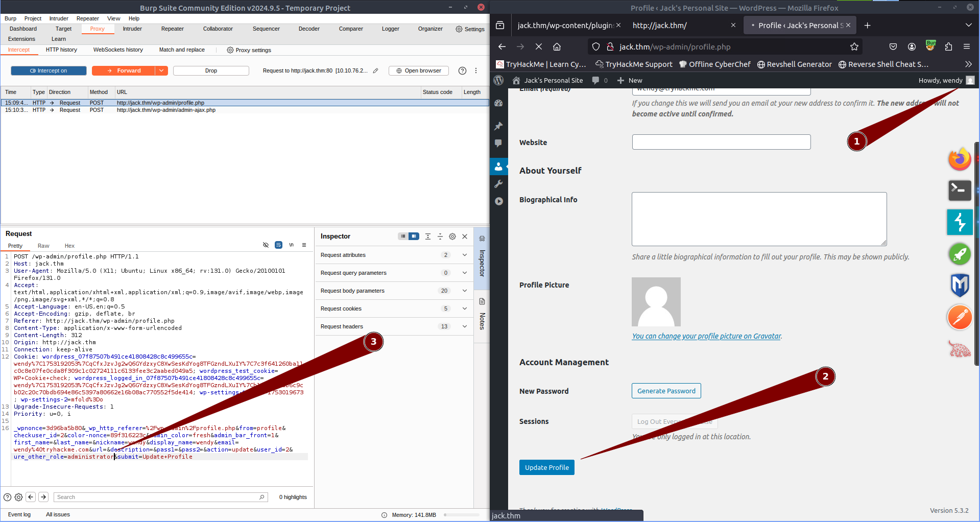This screenshot has height=522, width=980.
Task: Toggle show newline characters icon
Action: click(291, 245)
